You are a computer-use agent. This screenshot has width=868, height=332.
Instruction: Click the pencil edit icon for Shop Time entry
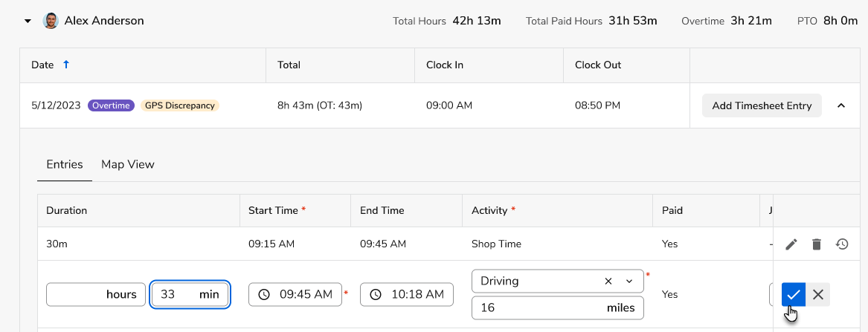click(791, 244)
